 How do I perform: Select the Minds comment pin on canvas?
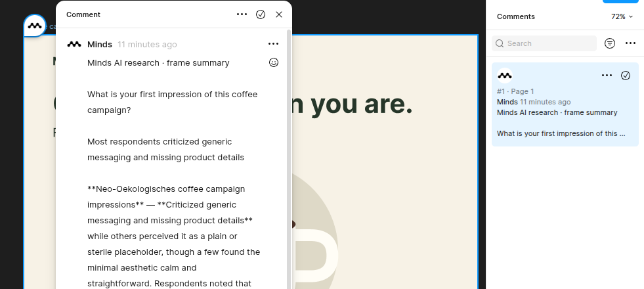(35, 26)
